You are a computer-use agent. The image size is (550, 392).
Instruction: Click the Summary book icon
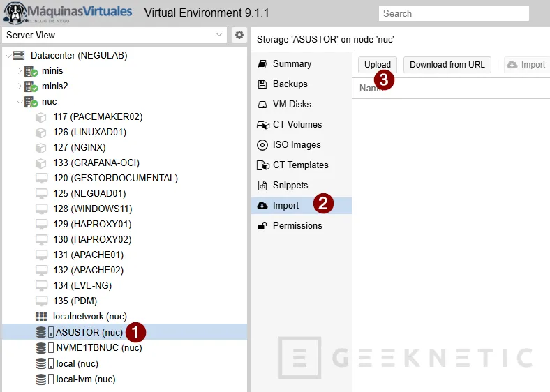(262, 64)
